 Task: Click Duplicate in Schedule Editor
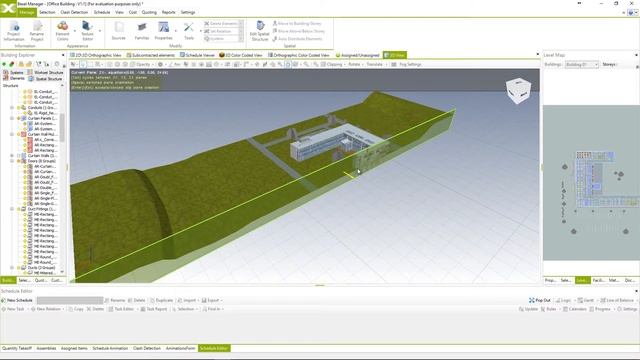click(162, 300)
